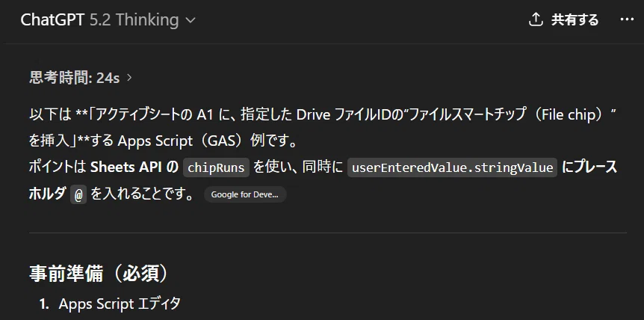Click the text 'Apps Script（GAS）例です'

click(x=204, y=141)
